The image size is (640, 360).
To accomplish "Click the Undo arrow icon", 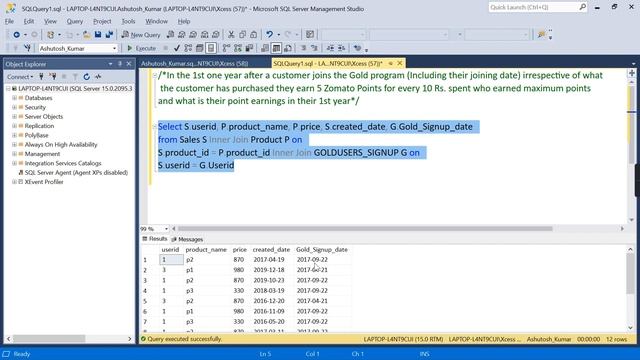I will 269,35.
